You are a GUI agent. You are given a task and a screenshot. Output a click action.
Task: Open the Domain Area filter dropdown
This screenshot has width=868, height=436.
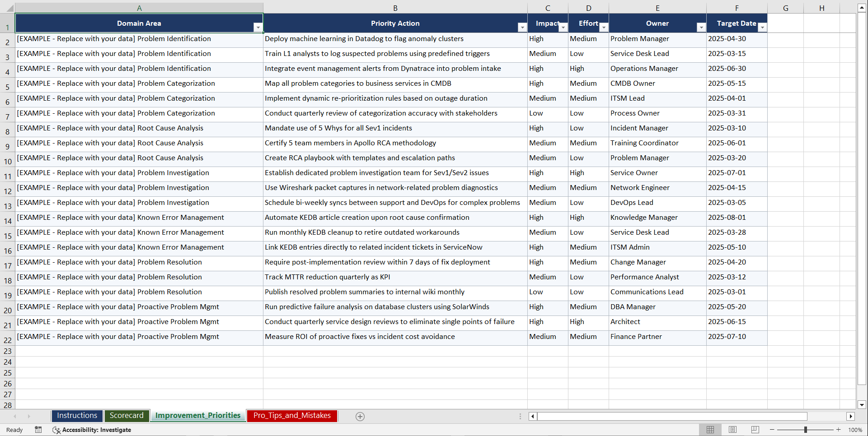tap(258, 28)
